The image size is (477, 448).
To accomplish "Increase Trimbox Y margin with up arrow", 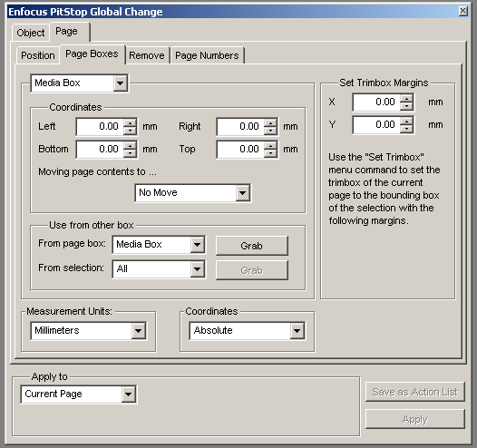I will [406, 122].
